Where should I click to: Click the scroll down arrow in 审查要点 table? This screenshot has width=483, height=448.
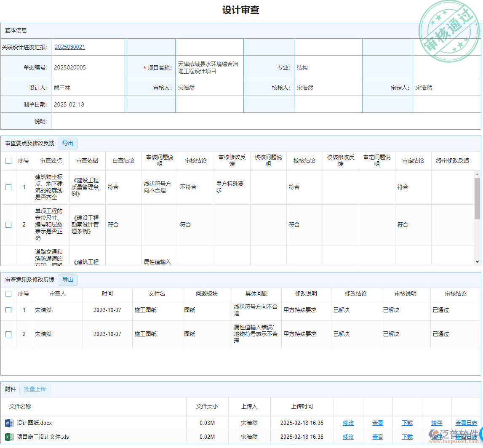point(477,262)
